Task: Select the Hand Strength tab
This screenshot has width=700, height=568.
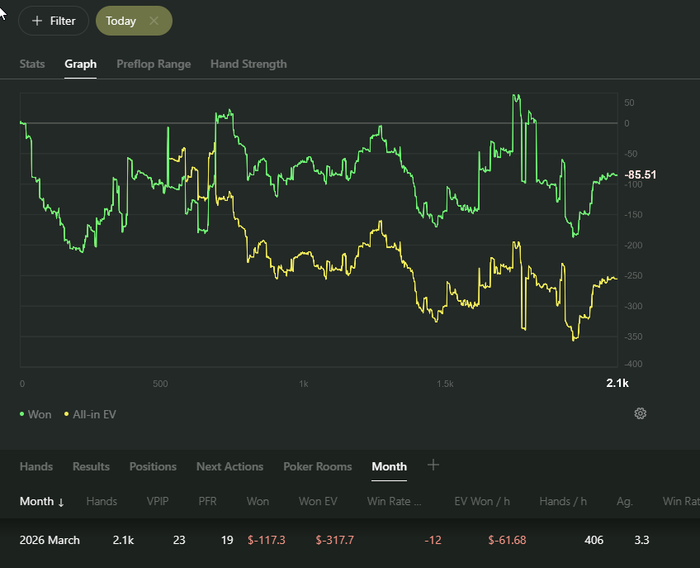Action: tap(248, 64)
